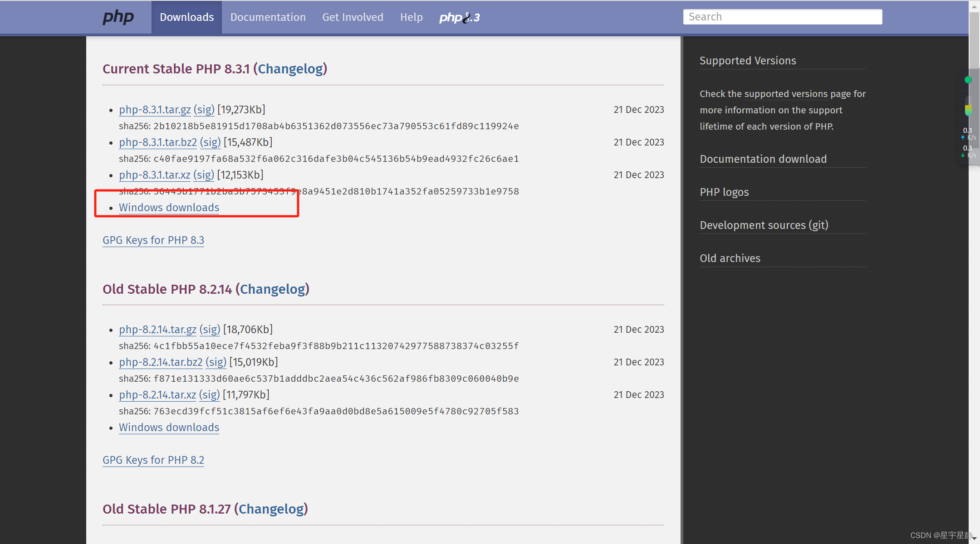Click sha256 hash text starting 2b10218b
Screen dimensions: 980x544
coord(336,126)
